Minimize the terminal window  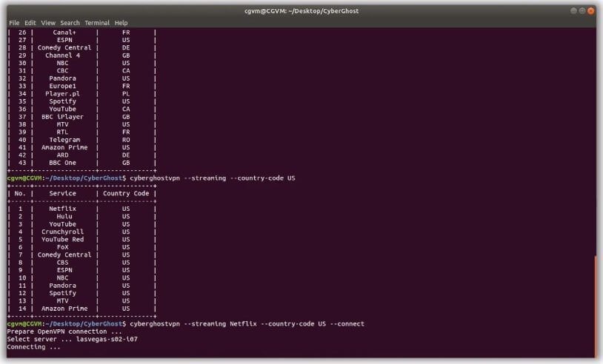click(573, 11)
